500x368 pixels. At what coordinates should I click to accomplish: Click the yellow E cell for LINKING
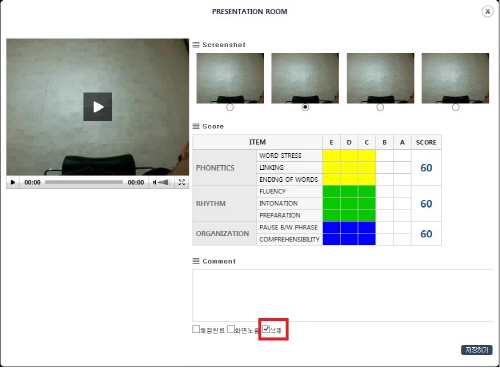click(x=331, y=168)
